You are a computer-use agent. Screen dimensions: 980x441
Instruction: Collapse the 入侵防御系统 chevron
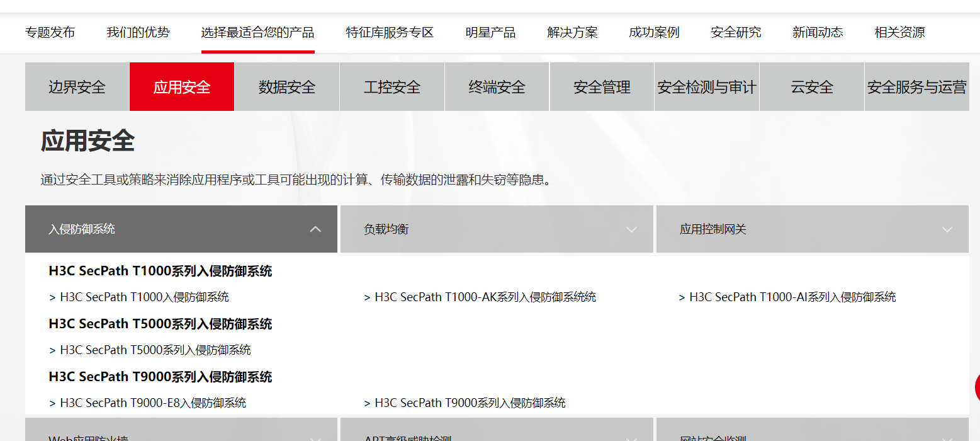point(315,229)
